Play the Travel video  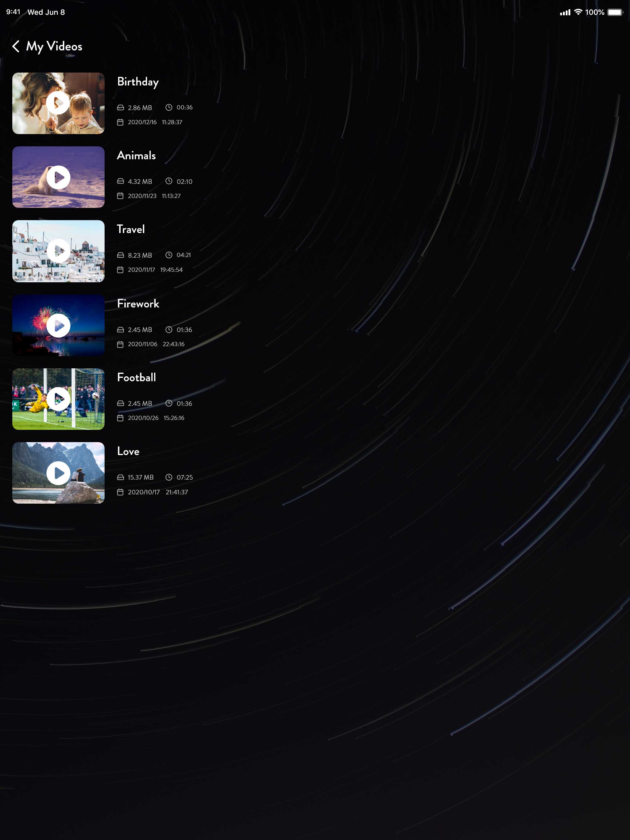(x=58, y=251)
